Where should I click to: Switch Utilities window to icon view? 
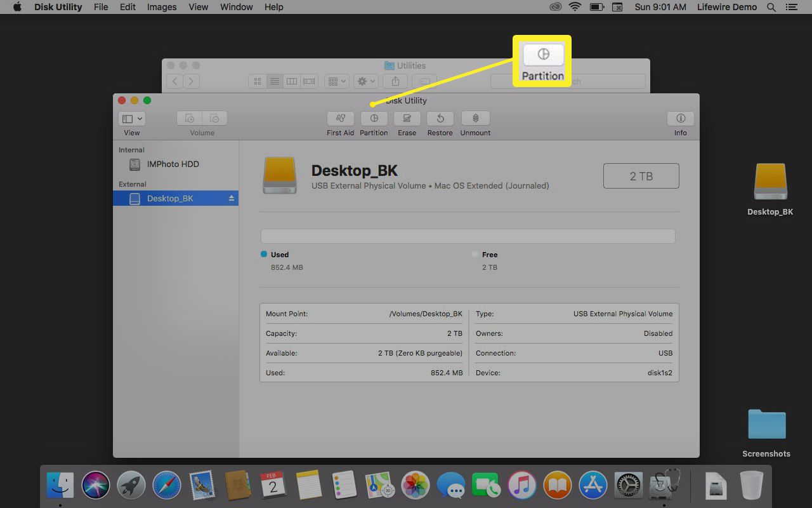click(257, 81)
